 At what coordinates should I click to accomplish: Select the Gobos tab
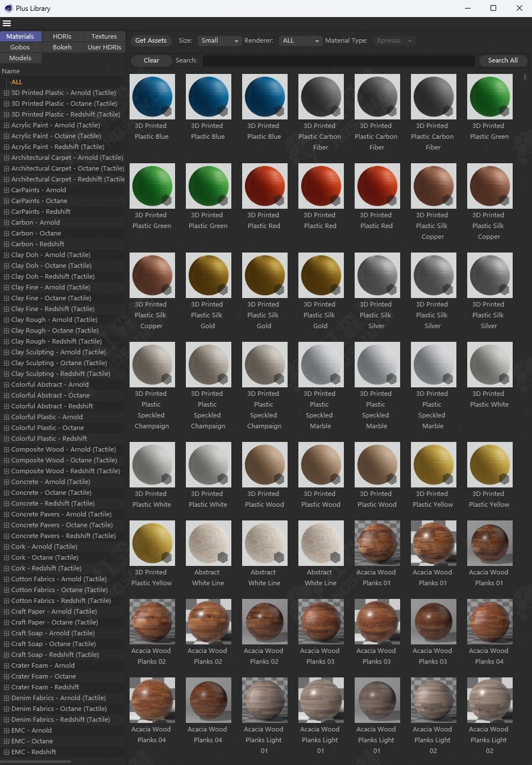(20, 47)
